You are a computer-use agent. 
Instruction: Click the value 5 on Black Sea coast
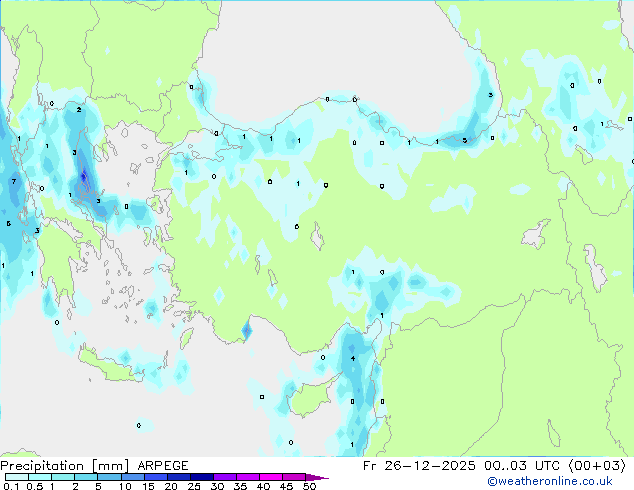[x=464, y=140]
